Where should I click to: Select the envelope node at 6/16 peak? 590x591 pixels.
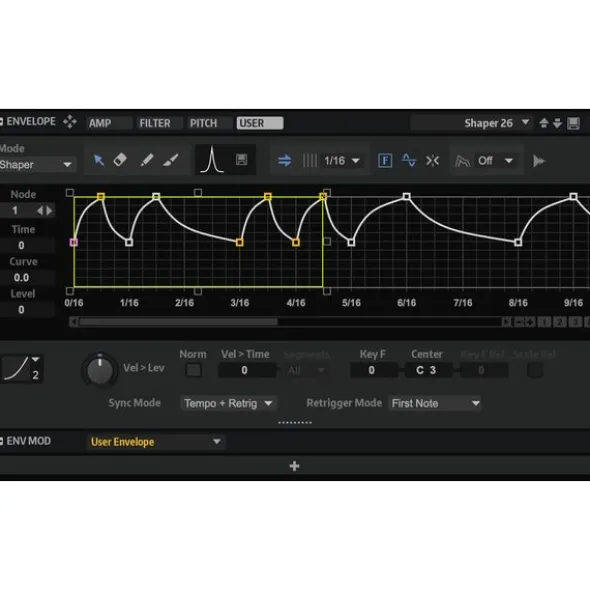click(x=406, y=196)
